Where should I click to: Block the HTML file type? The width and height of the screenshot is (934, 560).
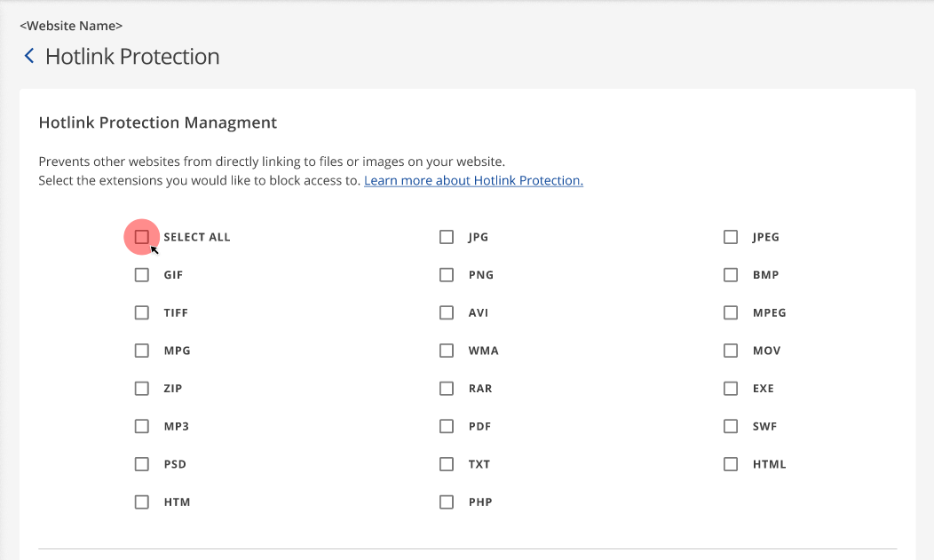coord(731,463)
